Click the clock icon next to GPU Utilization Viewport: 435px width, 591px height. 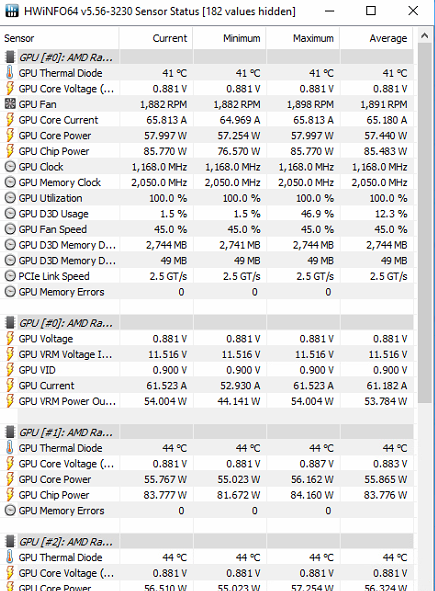point(10,198)
